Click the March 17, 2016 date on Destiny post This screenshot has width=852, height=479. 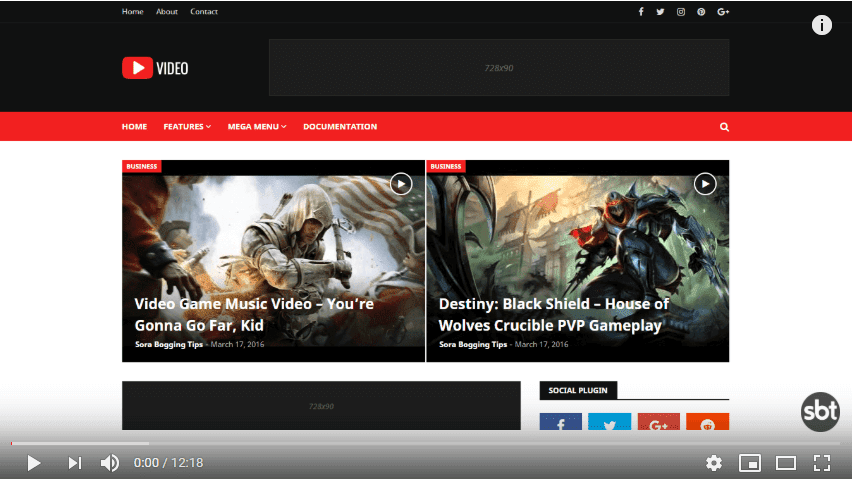point(541,344)
